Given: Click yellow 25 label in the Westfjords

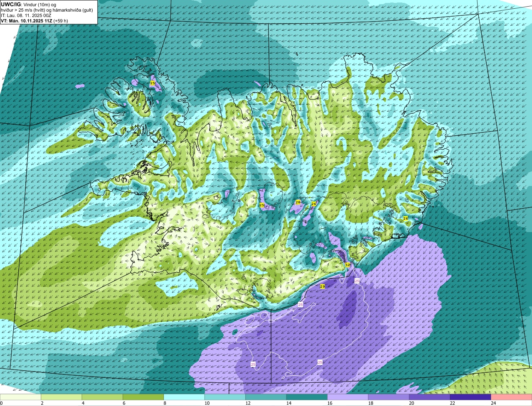Looking at the screenshot, I should [x=153, y=83].
